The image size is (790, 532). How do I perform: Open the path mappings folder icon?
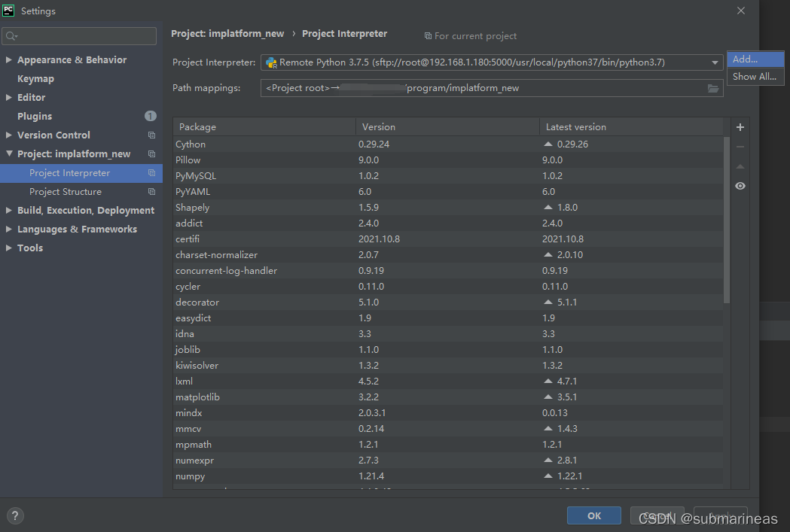coord(713,89)
